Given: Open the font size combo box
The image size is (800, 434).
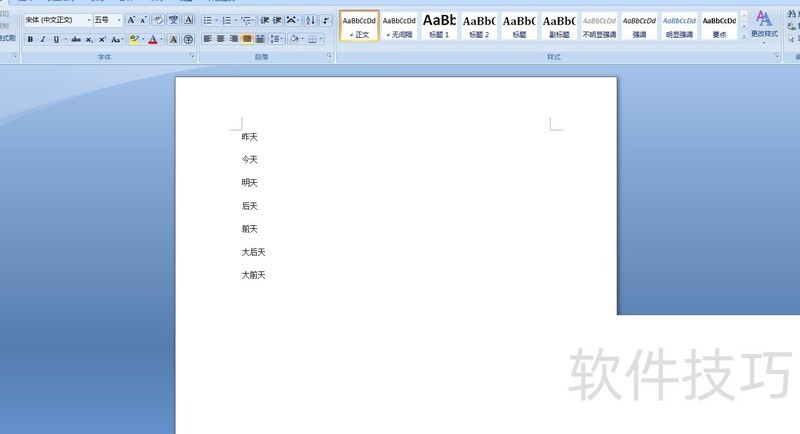Looking at the screenshot, I should click(x=108, y=20).
